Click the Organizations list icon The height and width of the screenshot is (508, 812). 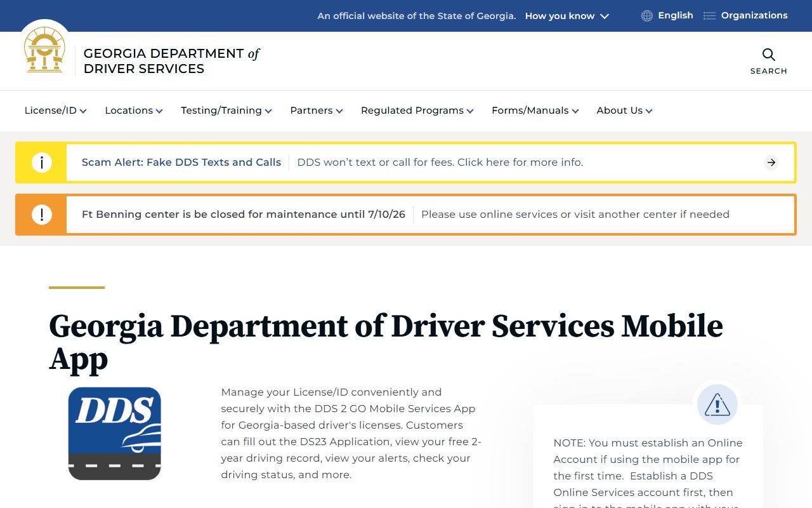pyautogui.click(x=709, y=16)
